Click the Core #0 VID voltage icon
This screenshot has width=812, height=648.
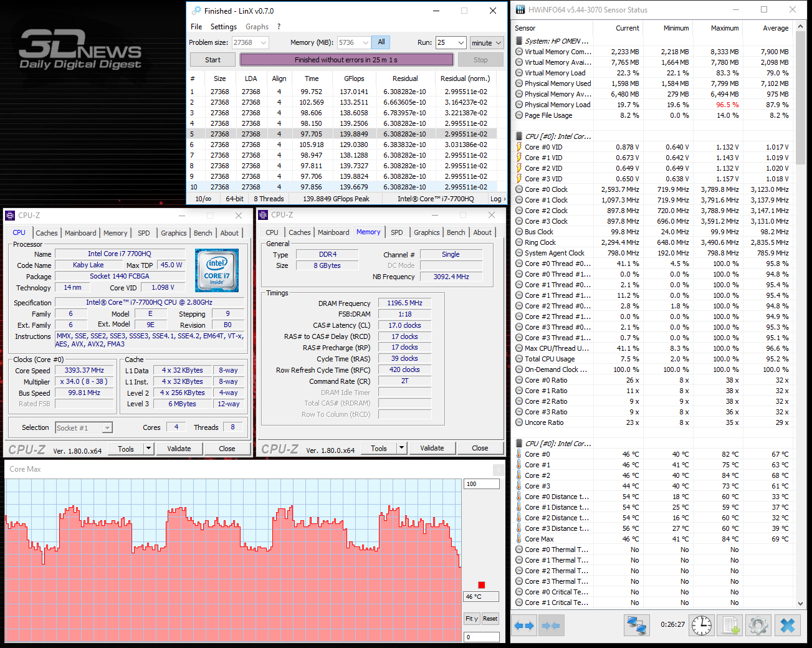tap(519, 147)
